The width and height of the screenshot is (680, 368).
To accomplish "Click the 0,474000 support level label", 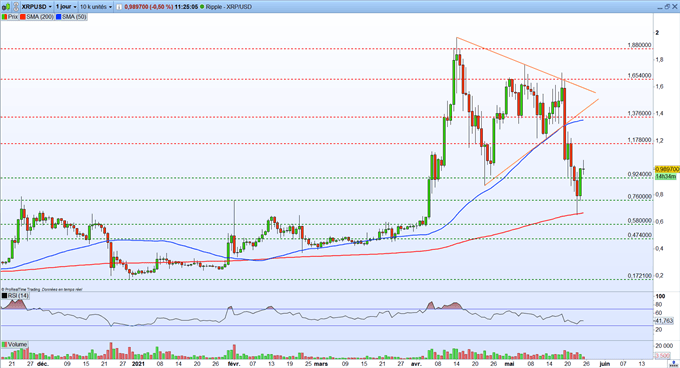I will pos(639,235).
